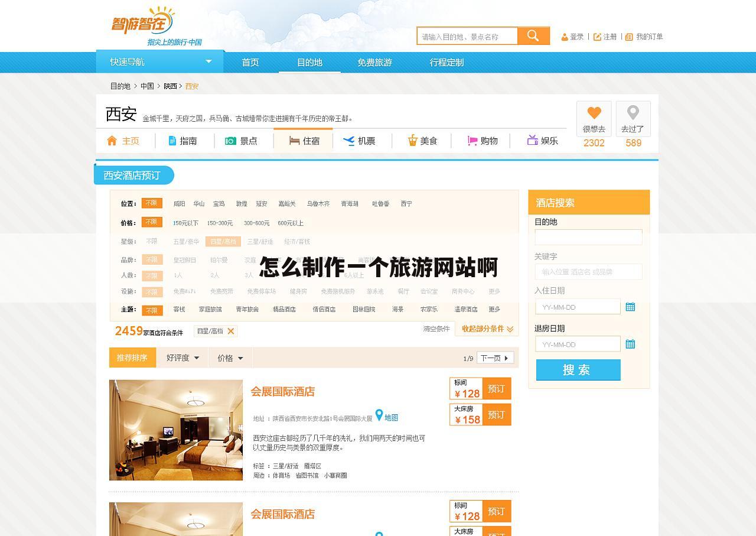
Task: Click 清空条件 to clear filters
Action: click(436, 329)
